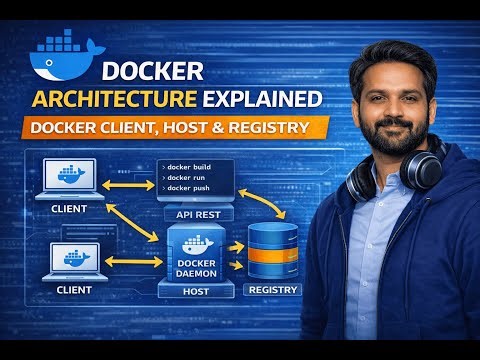Click the 'docker push' terminal line
This screenshot has width=480, height=360.
(x=186, y=188)
